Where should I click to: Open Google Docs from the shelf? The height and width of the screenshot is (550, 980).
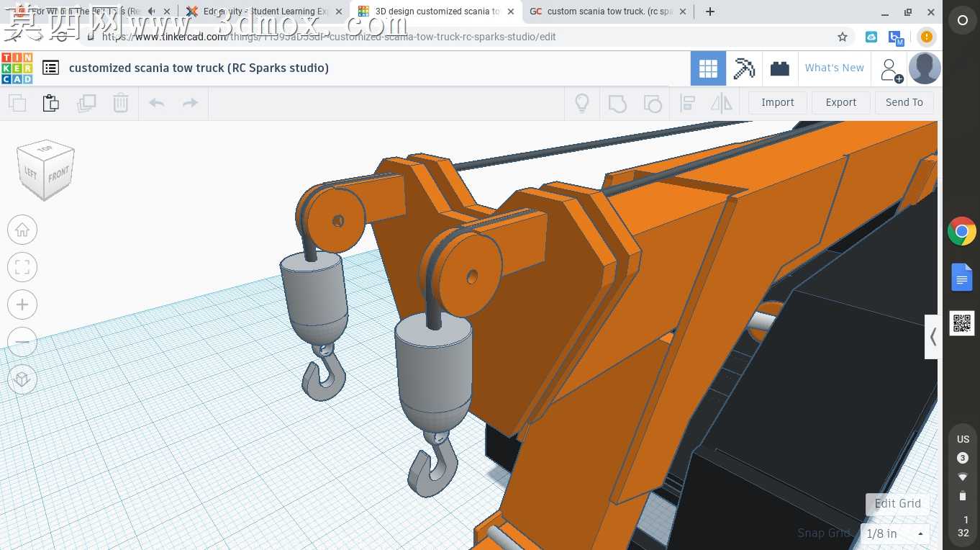(x=962, y=277)
